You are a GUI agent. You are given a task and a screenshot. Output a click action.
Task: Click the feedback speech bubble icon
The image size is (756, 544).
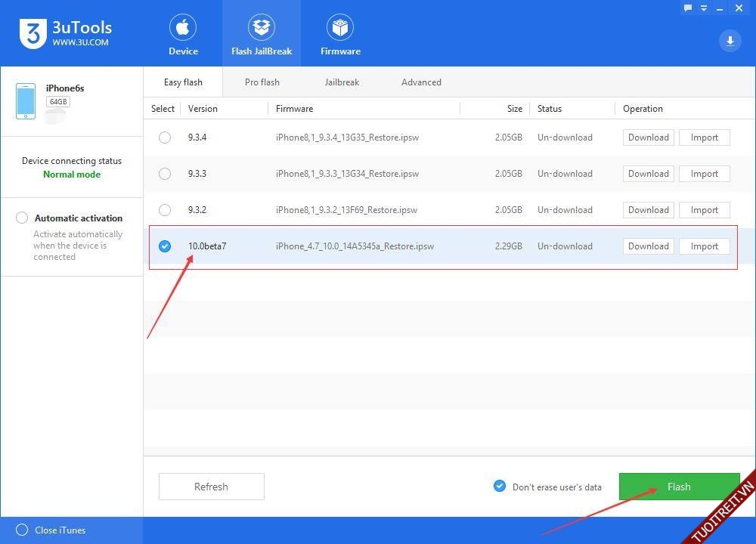click(x=688, y=8)
